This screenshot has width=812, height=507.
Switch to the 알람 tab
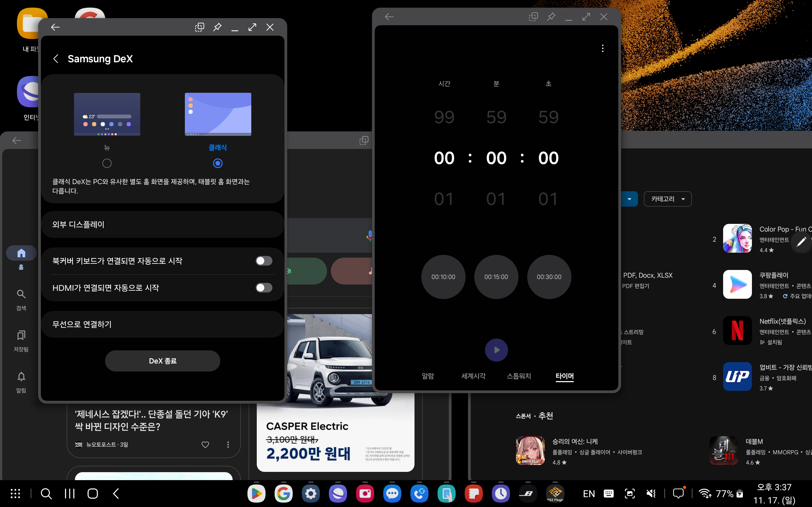click(x=428, y=376)
